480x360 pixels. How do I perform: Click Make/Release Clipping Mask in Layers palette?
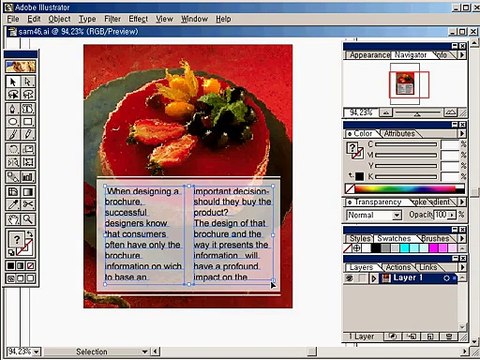click(x=392, y=337)
